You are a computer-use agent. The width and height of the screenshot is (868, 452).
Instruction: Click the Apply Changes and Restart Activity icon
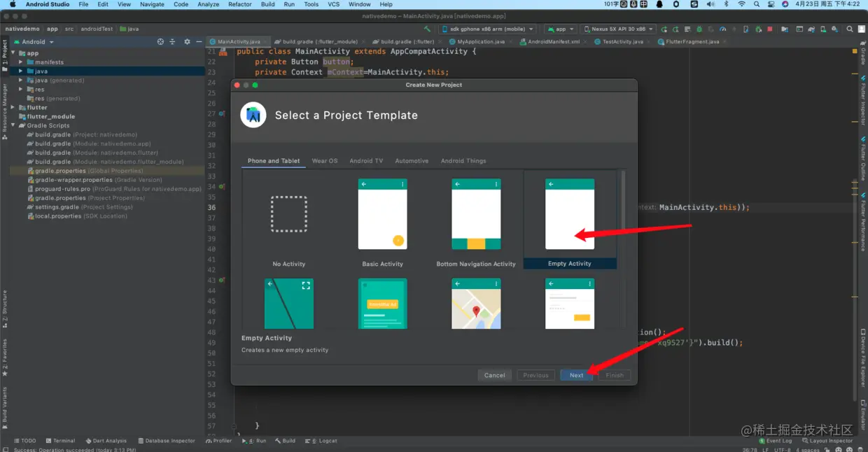click(x=675, y=29)
